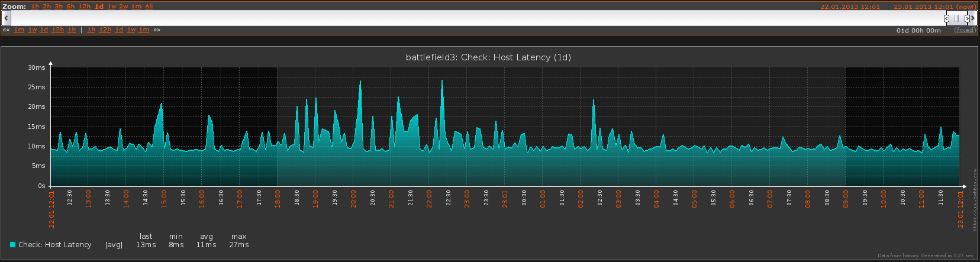Click the cyan Host Latency legend swatch
Screen dimensions: 980x262
[13, 245]
